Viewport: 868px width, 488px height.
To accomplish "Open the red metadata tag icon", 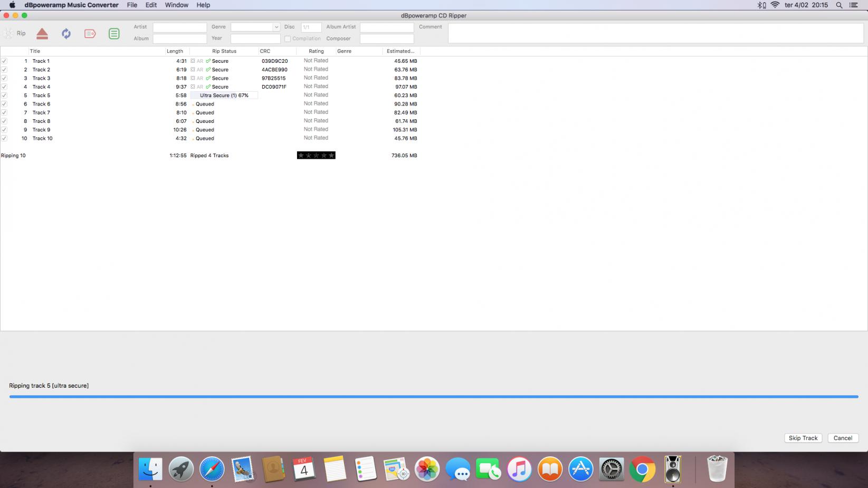I will 90,34.
